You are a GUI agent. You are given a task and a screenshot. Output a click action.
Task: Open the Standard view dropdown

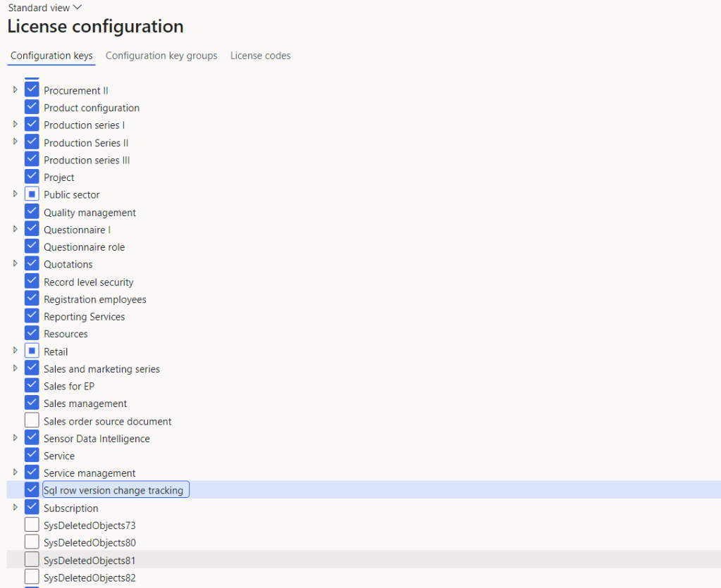coord(45,8)
